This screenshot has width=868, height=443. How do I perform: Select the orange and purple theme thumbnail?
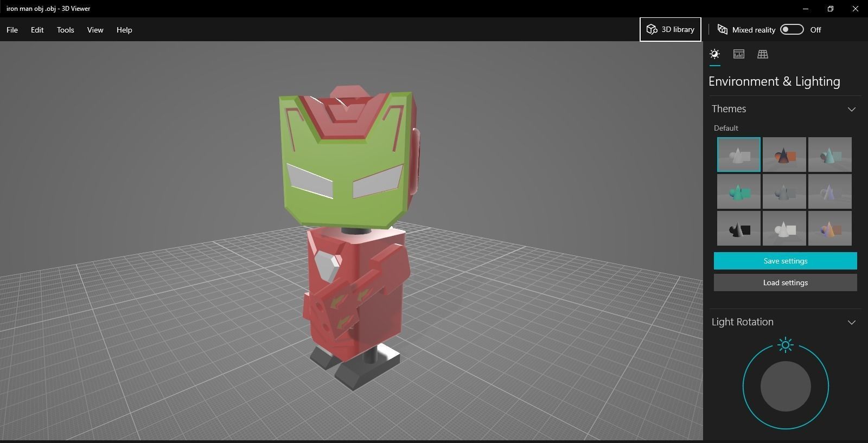point(829,228)
